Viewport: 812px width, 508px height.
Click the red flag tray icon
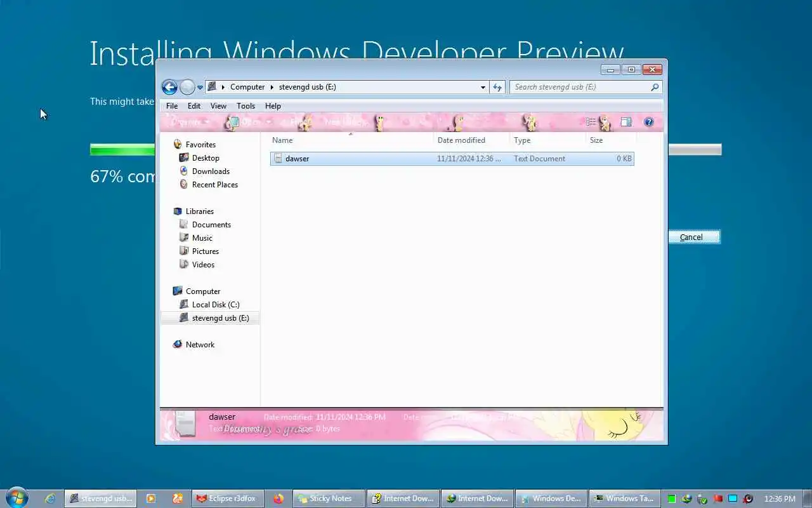717,498
